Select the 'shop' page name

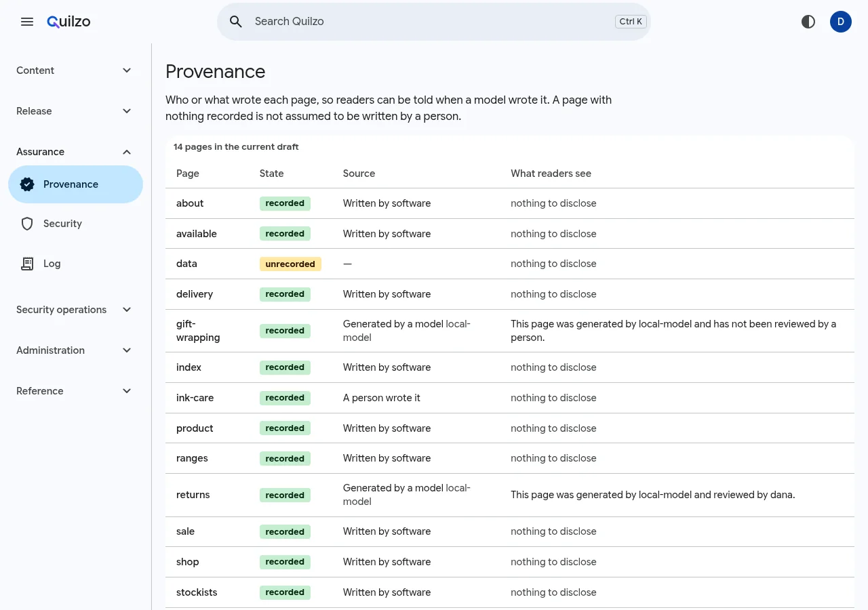point(188,562)
